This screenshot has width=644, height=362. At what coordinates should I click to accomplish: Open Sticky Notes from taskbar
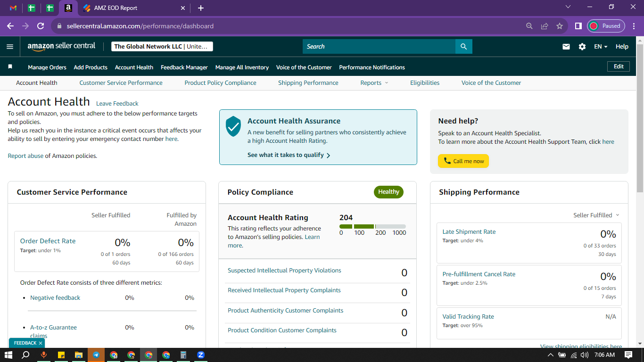(61, 355)
